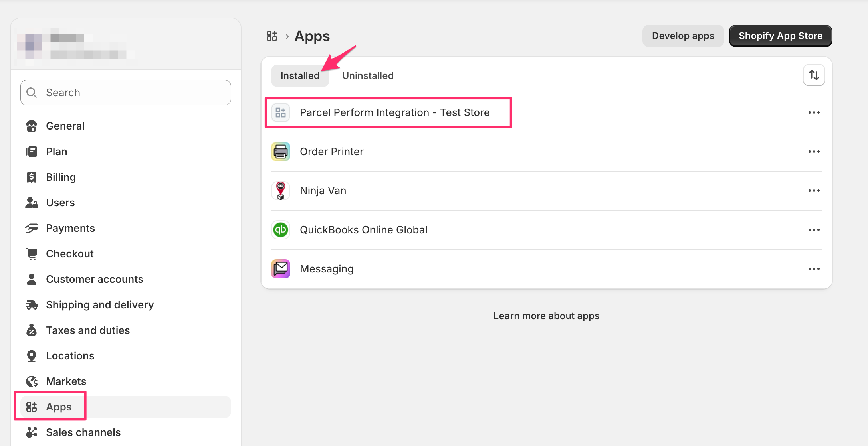Select Taxes and duties label
Viewport: 868px width, 446px height.
click(88, 330)
